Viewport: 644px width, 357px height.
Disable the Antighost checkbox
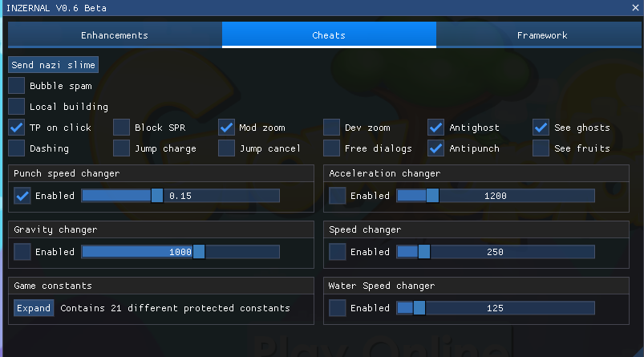click(x=435, y=128)
